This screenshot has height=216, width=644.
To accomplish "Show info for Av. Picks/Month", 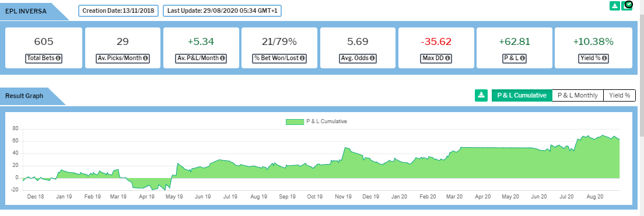I will (145, 58).
